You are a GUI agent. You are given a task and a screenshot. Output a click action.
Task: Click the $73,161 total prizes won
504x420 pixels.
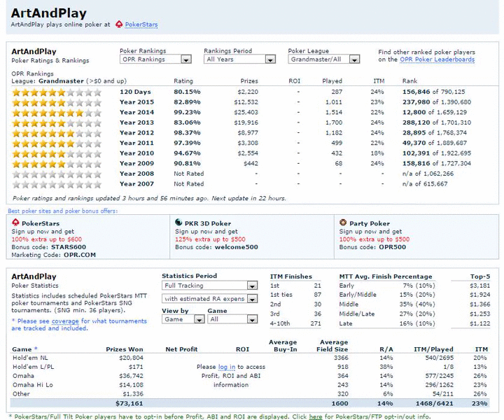tap(129, 404)
